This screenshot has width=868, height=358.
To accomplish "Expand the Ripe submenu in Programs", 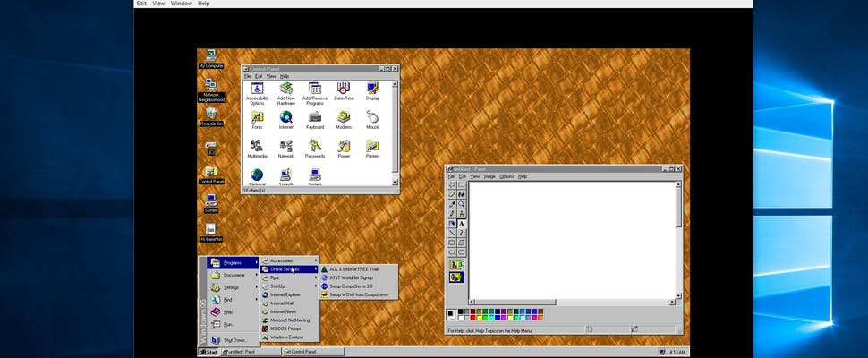I will pos(290,277).
